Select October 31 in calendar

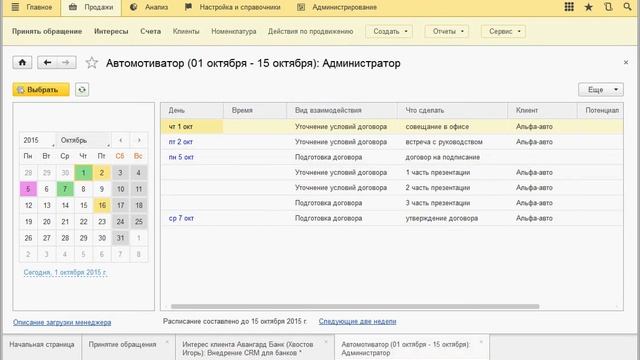(x=120, y=238)
